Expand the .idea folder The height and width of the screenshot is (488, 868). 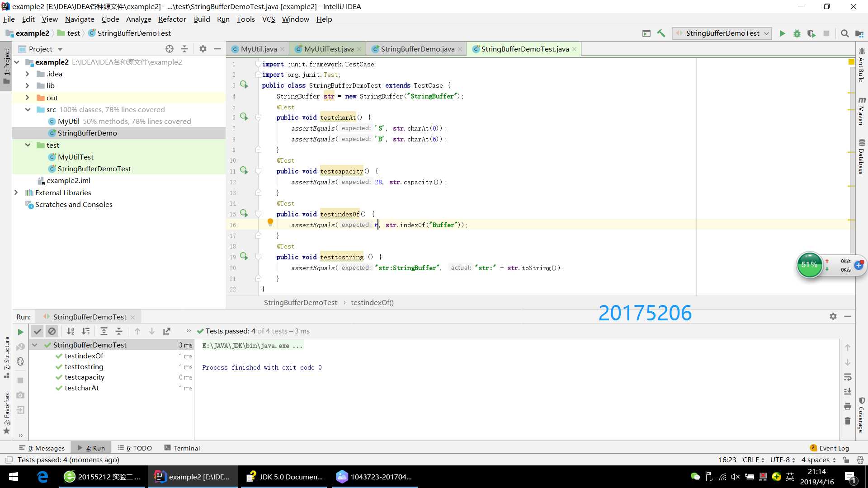(27, 74)
